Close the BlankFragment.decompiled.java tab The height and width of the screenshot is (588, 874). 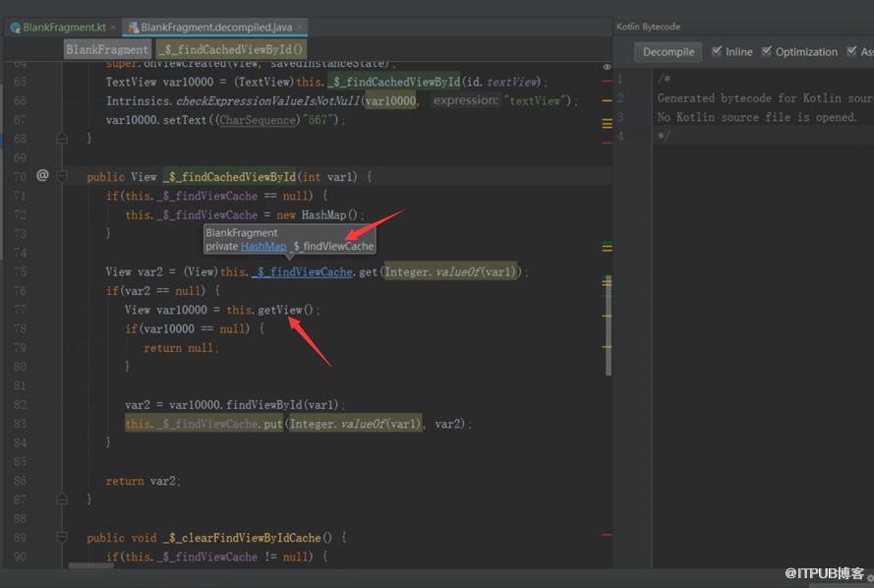[300, 28]
